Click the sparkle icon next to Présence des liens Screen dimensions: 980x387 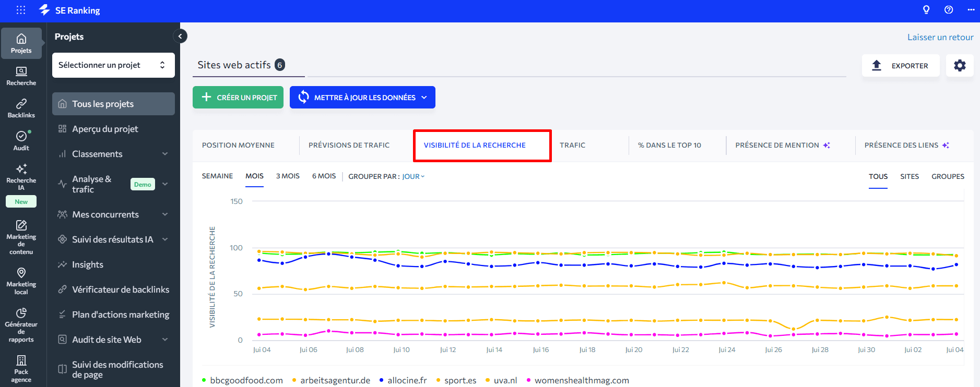(946, 145)
